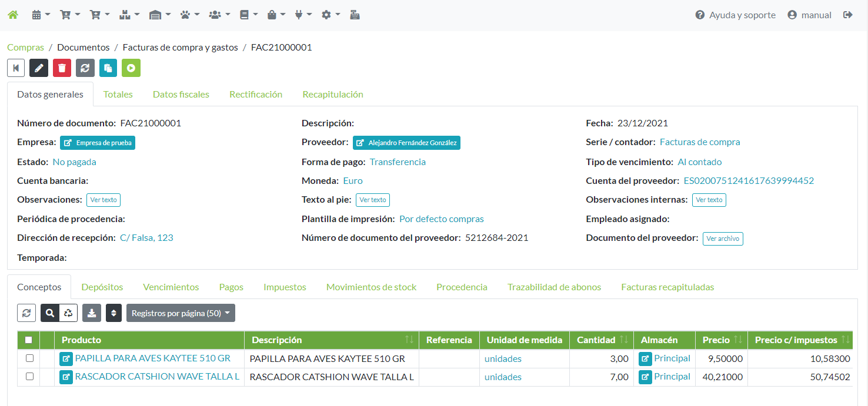Expand the settings gear menu dropdown
868x406 pixels.
pos(330,15)
